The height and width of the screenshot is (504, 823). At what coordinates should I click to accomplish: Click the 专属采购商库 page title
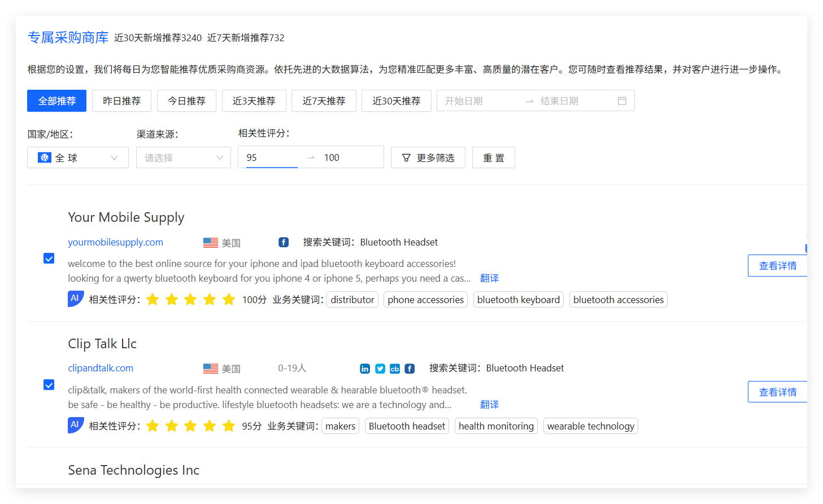point(68,37)
